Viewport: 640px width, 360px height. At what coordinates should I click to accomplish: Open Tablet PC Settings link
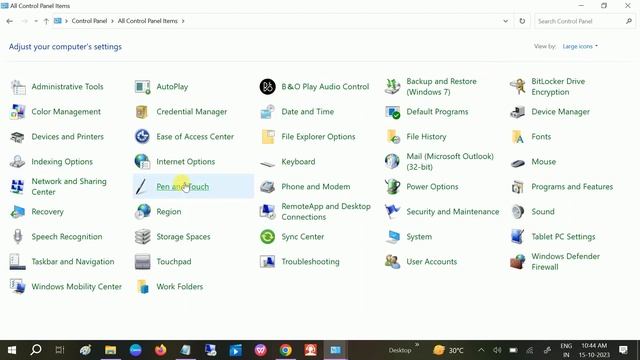click(563, 237)
